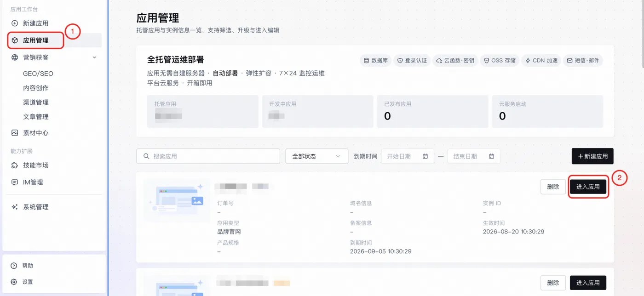Image resolution: width=644 pixels, height=296 pixels.
Task: Click the 登录认证 service tag
Action: click(x=412, y=61)
